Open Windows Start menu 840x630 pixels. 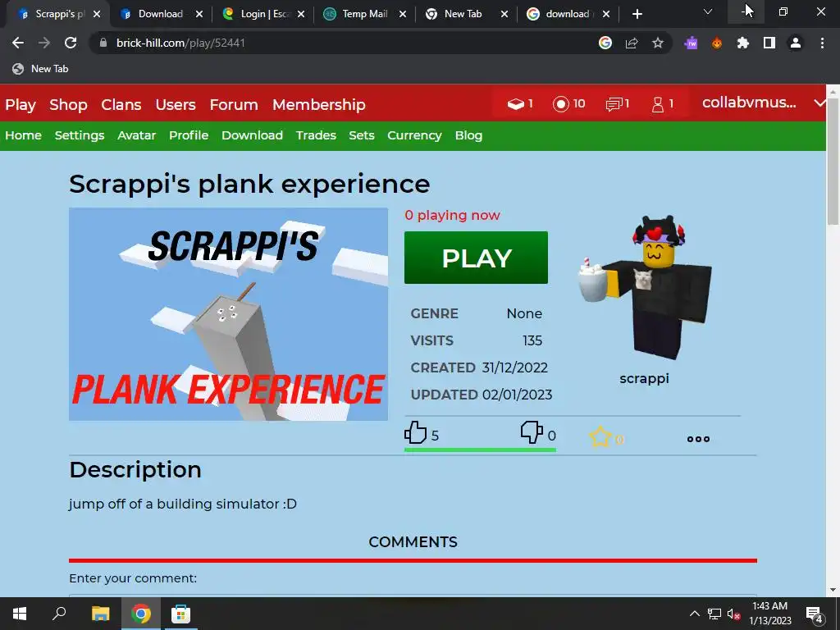point(20,614)
